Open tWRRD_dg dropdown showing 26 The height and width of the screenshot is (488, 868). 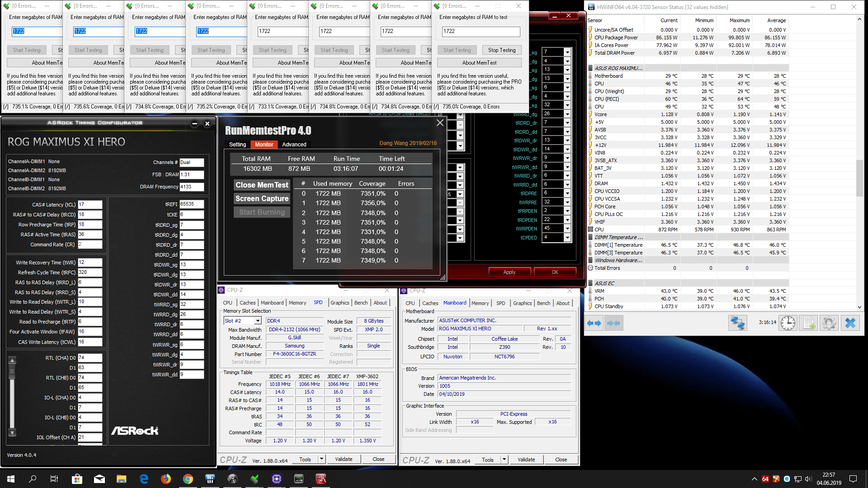[x=567, y=114]
